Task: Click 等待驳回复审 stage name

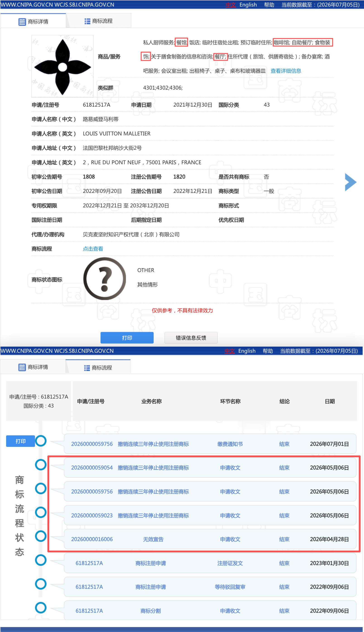Action: (230, 587)
